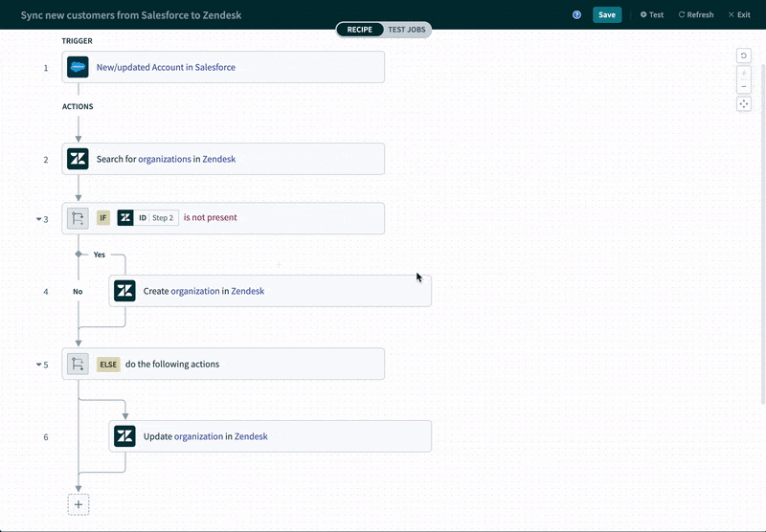Screen dimensions: 766x532
Task: Collapse step 3 IF block
Action: coord(38,219)
